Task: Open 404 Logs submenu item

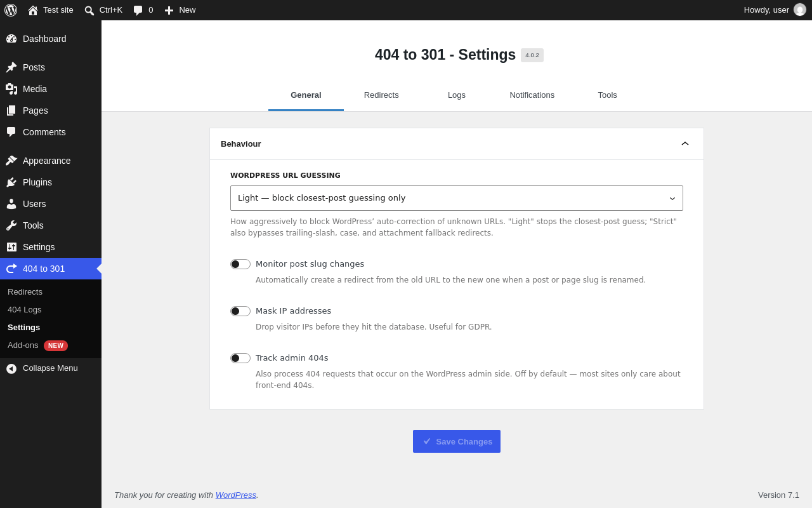Action: click(25, 310)
